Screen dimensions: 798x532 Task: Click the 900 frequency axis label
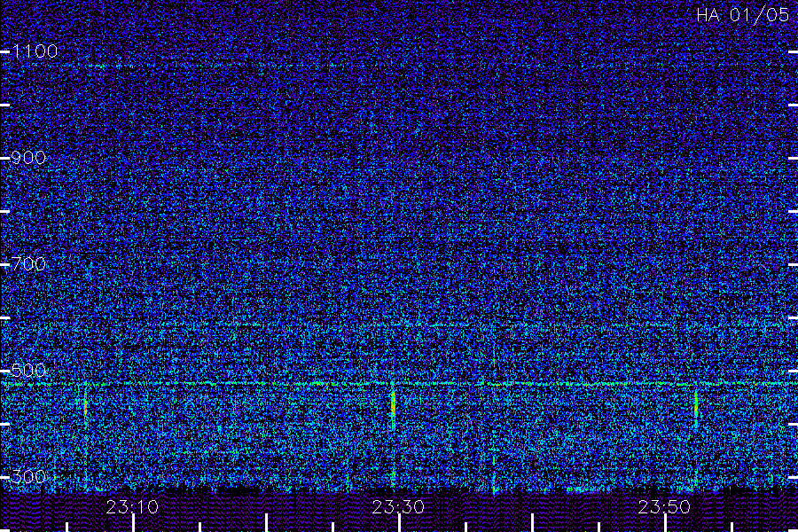click(x=28, y=158)
